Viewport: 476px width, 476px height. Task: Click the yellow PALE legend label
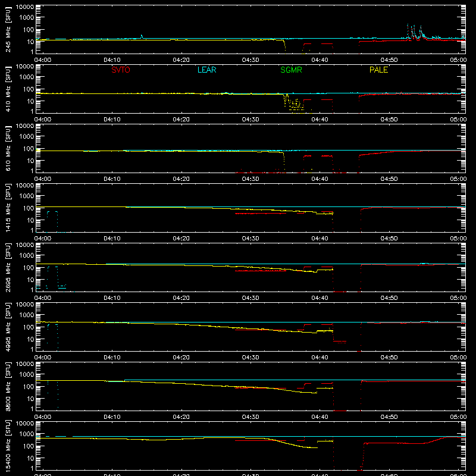click(378, 70)
